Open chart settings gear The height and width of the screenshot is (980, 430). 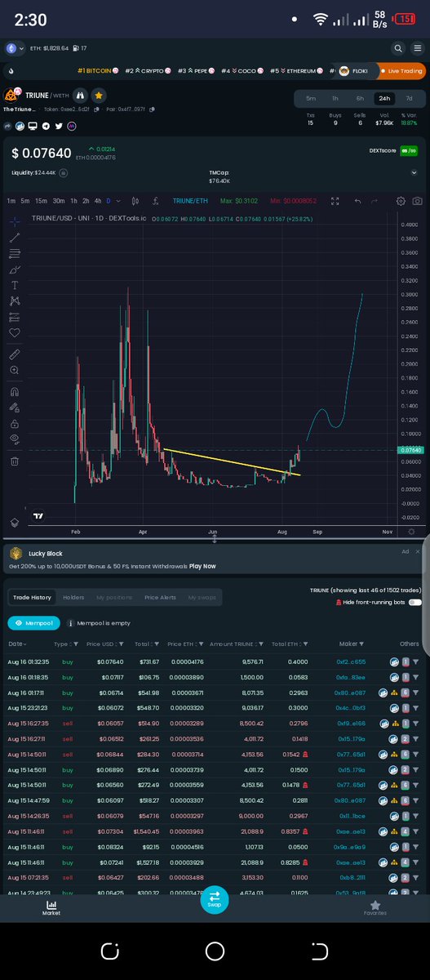pos(401,201)
